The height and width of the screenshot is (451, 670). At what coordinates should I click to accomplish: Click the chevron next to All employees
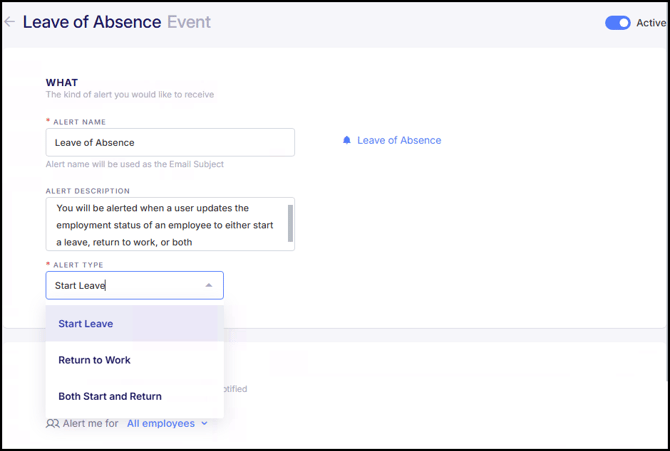coord(204,424)
